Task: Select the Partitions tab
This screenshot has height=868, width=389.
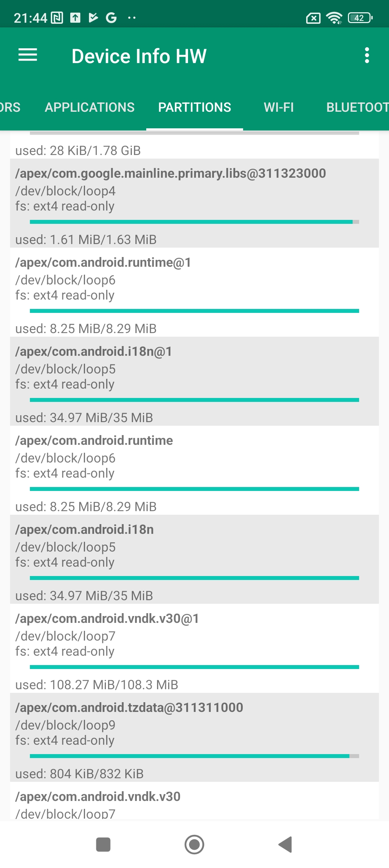Action: [194, 107]
